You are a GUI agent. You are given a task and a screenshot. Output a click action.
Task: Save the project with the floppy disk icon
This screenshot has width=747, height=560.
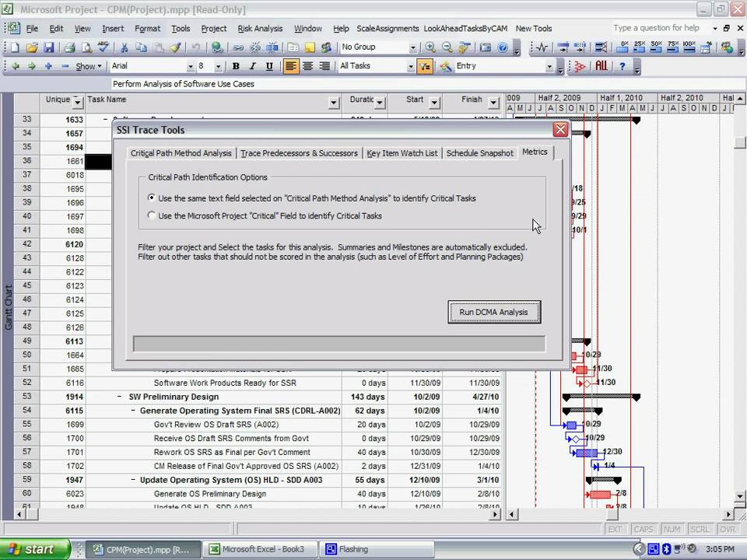pyautogui.click(x=48, y=47)
